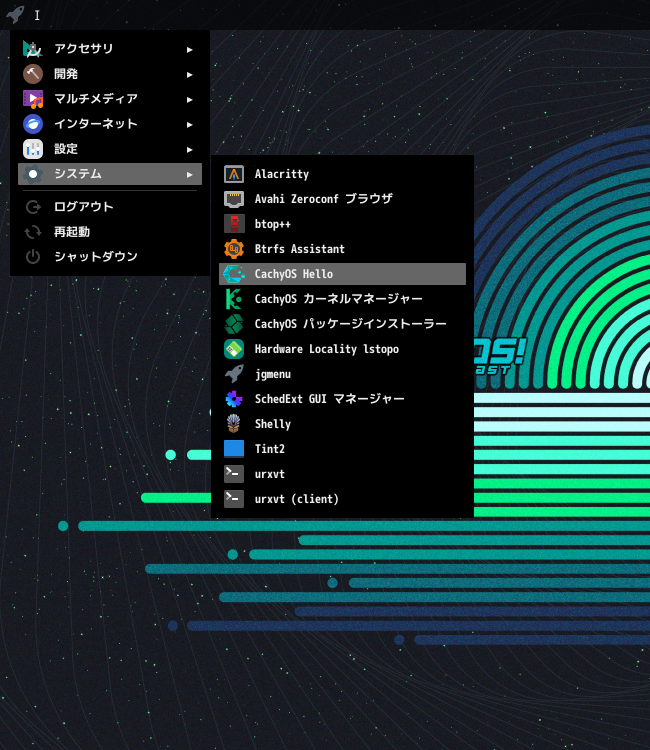Launch the urxvt entry label
Viewport: 650px width, 750px height.
(270, 474)
